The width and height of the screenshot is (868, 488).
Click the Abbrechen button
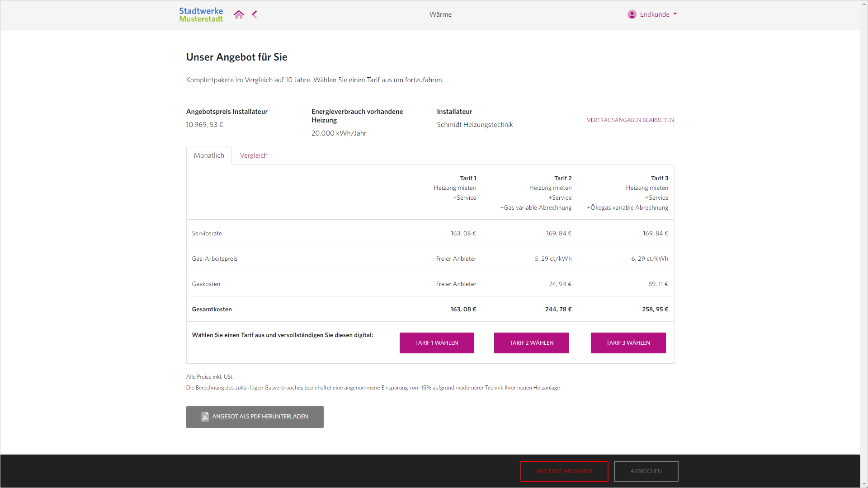(x=646, y=471)
